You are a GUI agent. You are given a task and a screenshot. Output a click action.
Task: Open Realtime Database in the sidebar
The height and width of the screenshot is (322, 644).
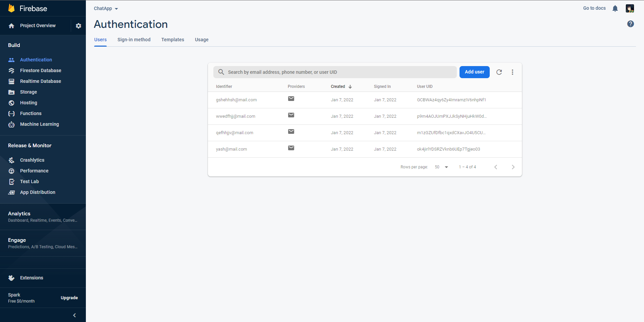(41, 81)
